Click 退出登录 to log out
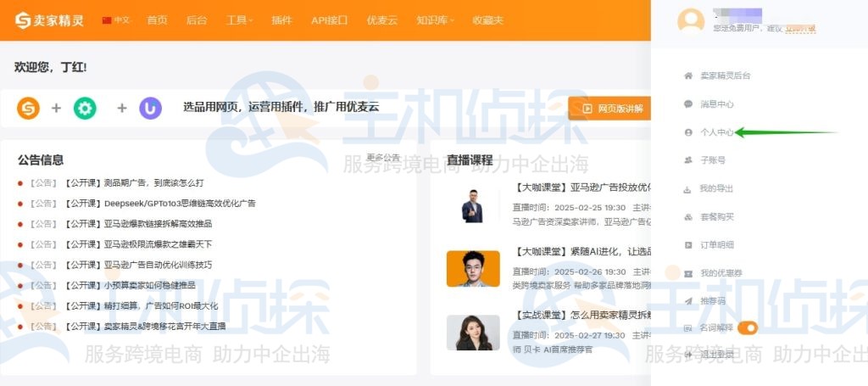 coord(717,355)
